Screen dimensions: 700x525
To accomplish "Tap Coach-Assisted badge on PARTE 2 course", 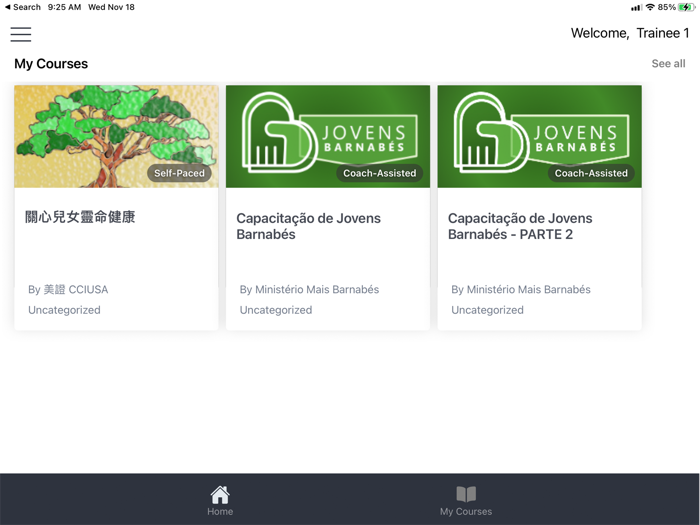I will (591, 173).
